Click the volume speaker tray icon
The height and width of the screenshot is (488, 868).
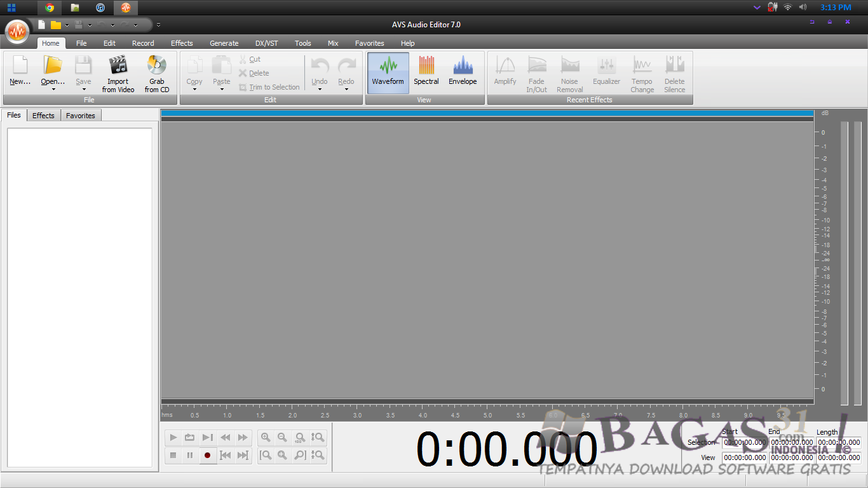coord(803,7)
